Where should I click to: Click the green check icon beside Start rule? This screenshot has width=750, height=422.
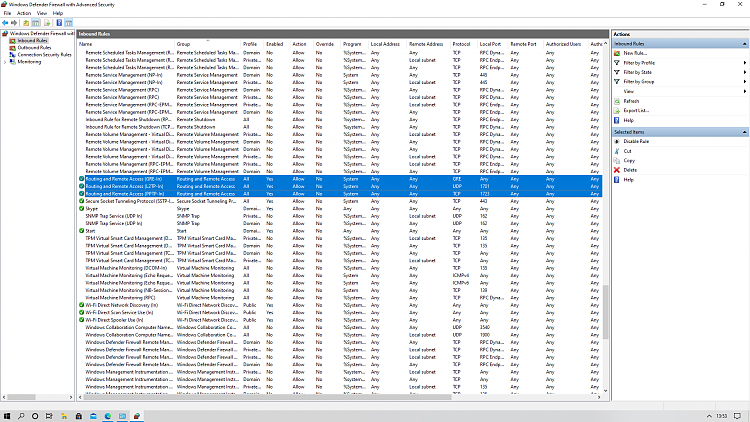click(x=82, y=231)
